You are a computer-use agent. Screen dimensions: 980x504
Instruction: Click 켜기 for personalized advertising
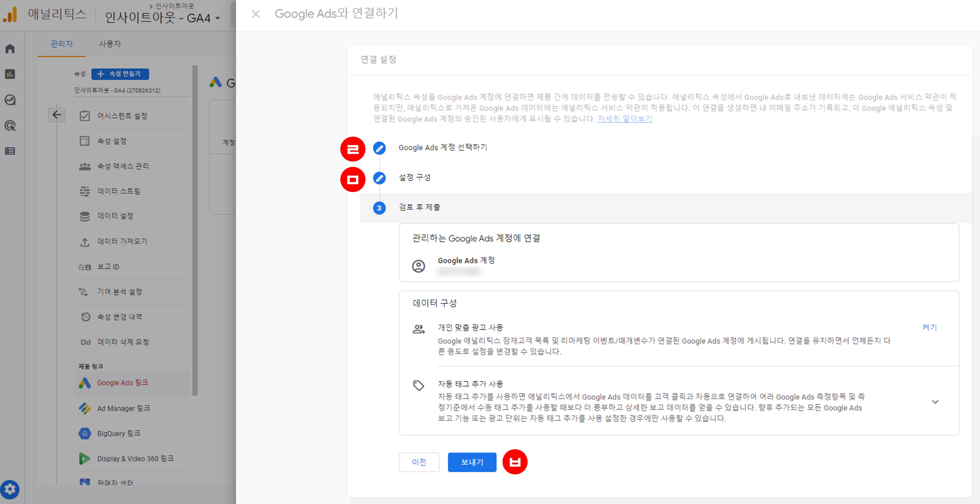pyautogui.click(x=929, y=327)
